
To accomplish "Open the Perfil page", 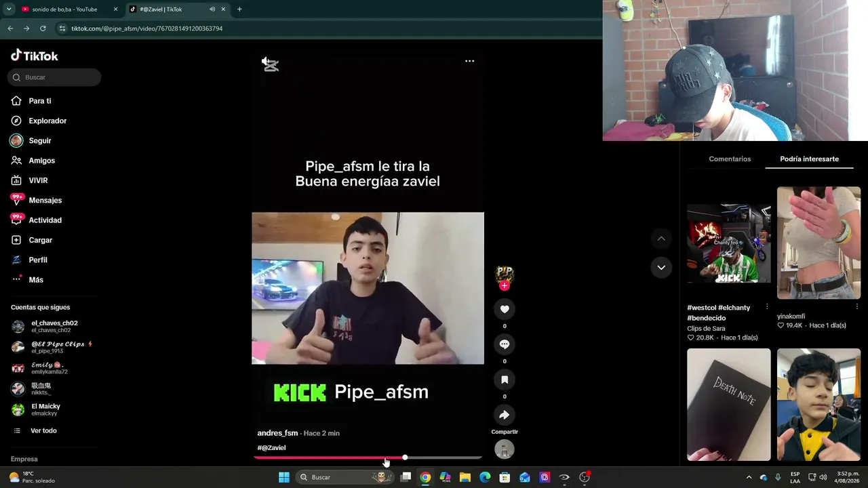I will (37, 260).
